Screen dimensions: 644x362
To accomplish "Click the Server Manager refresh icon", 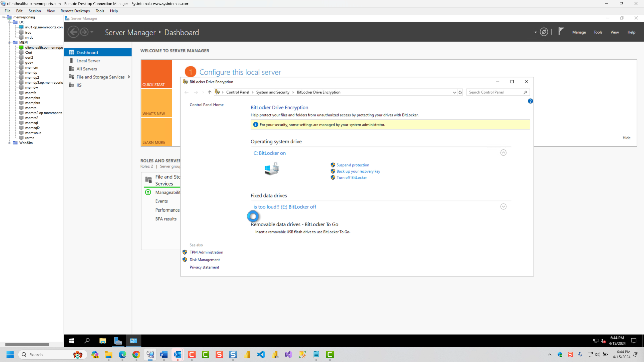I will point(544,32).
